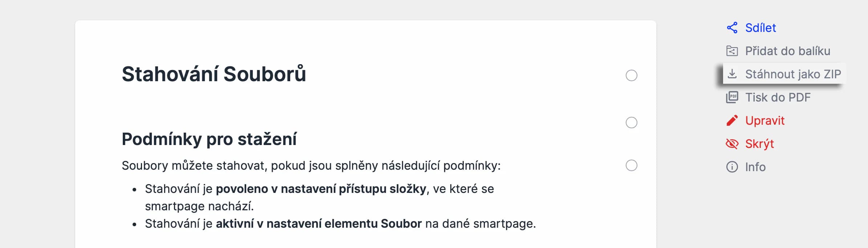
Task: Click the Info circle icon
Action: [732, 167]
